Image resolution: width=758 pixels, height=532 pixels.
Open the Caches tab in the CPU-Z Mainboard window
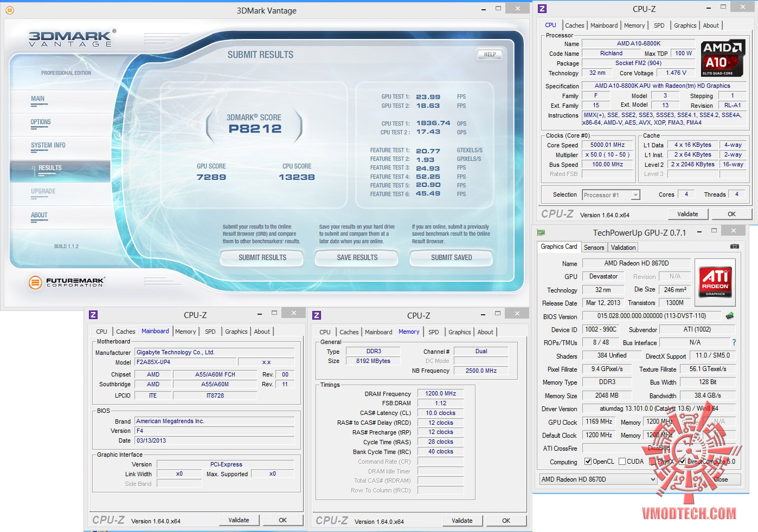(125, 332)
